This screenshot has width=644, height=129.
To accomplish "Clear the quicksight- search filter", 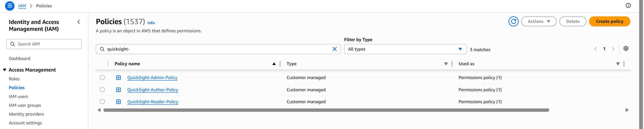I will tap(335, 49).
